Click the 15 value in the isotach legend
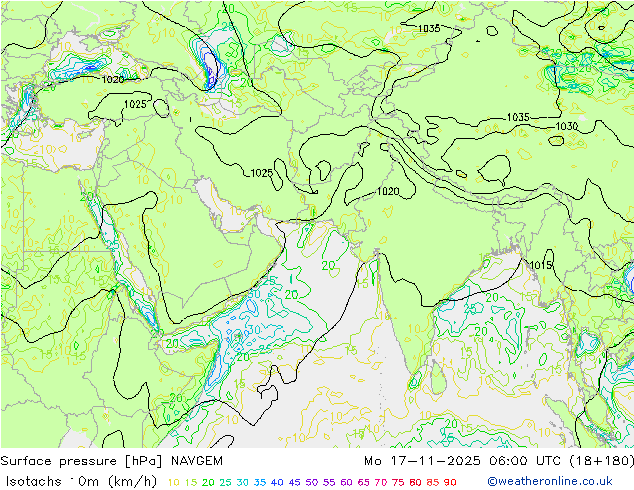The width and height of the screenshot is (634, 490). (x=191, y=482)
